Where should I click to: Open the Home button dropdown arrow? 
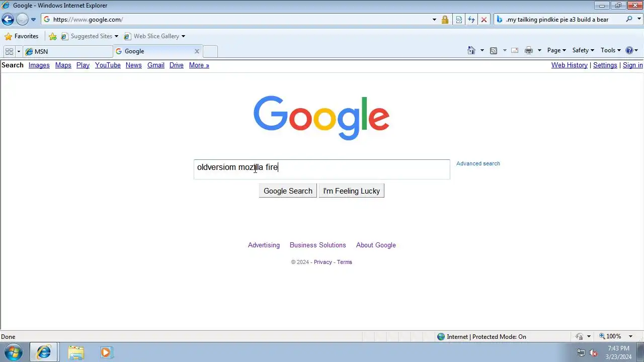482,50
